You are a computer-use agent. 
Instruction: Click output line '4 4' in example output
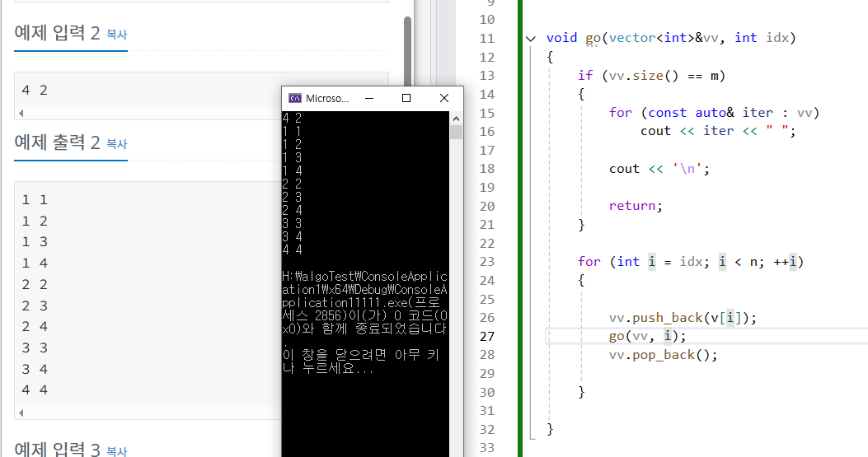click(x=35, y=389)
